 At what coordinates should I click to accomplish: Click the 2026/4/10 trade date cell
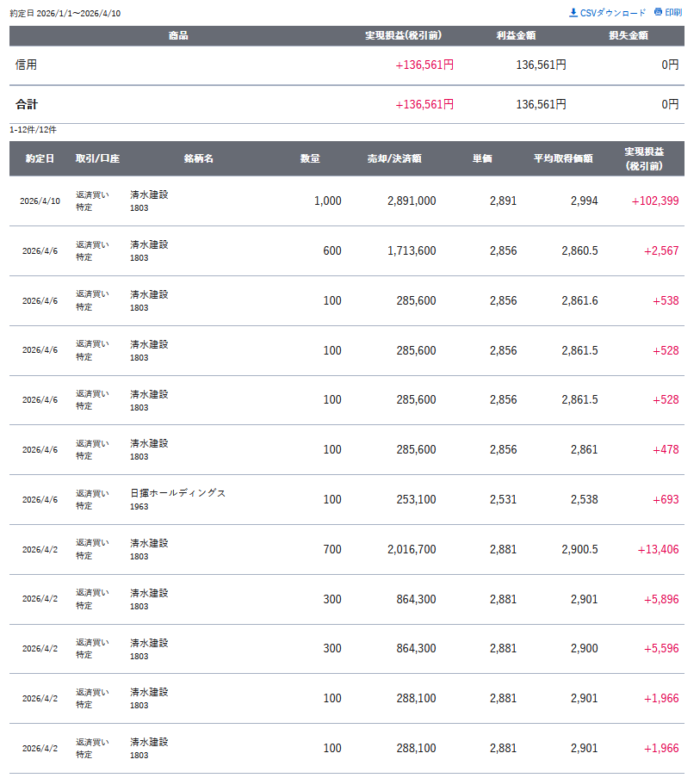point(40,201)
